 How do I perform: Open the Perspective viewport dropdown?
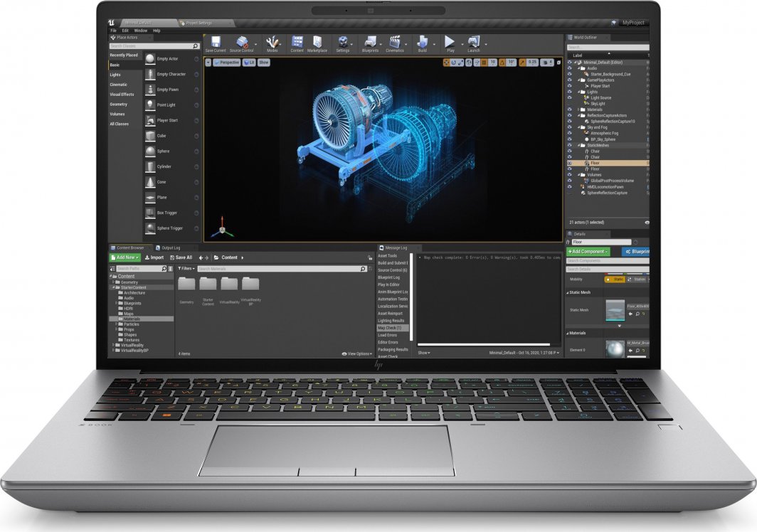click(x=227, y=63)
